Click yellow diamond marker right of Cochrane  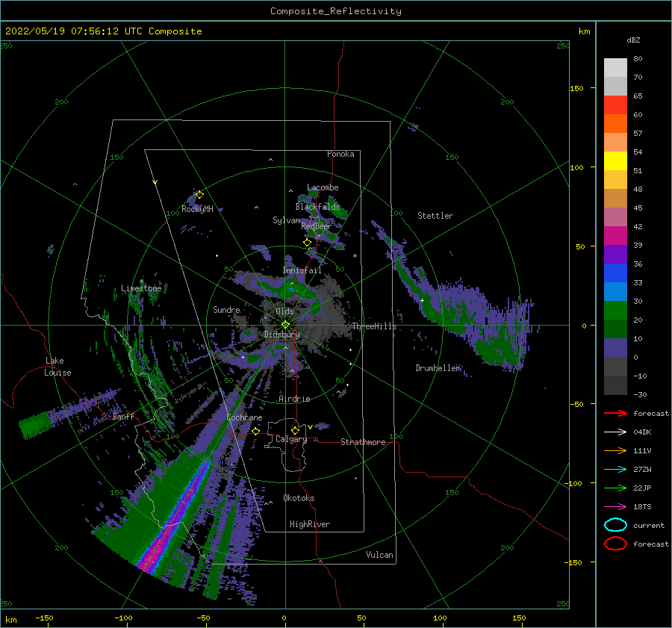(x=255, y=431)
